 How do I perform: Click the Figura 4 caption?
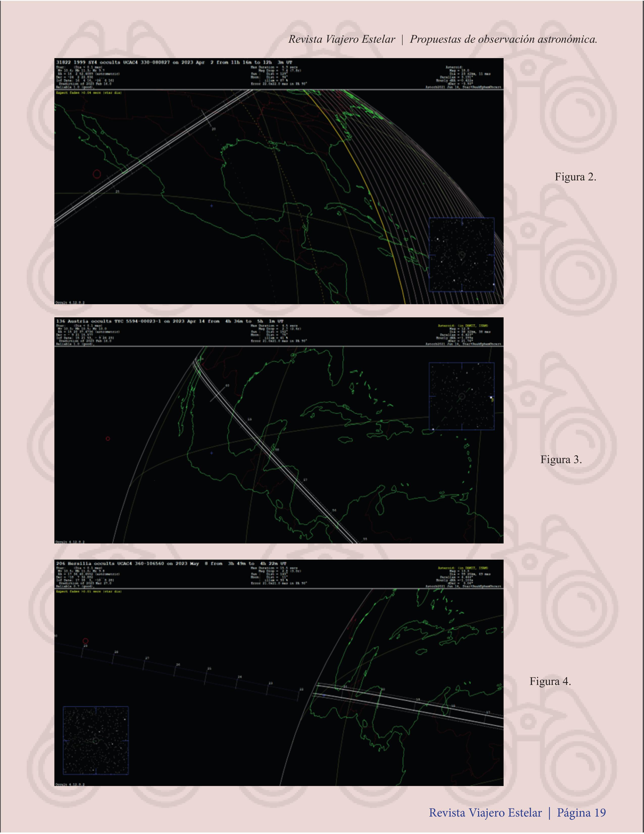click(550, 681)
